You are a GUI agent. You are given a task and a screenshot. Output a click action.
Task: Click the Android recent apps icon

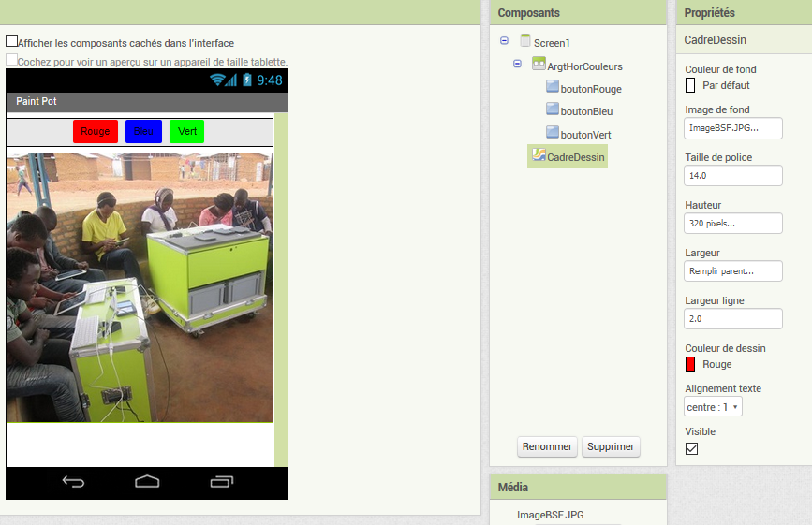(222, 482)
